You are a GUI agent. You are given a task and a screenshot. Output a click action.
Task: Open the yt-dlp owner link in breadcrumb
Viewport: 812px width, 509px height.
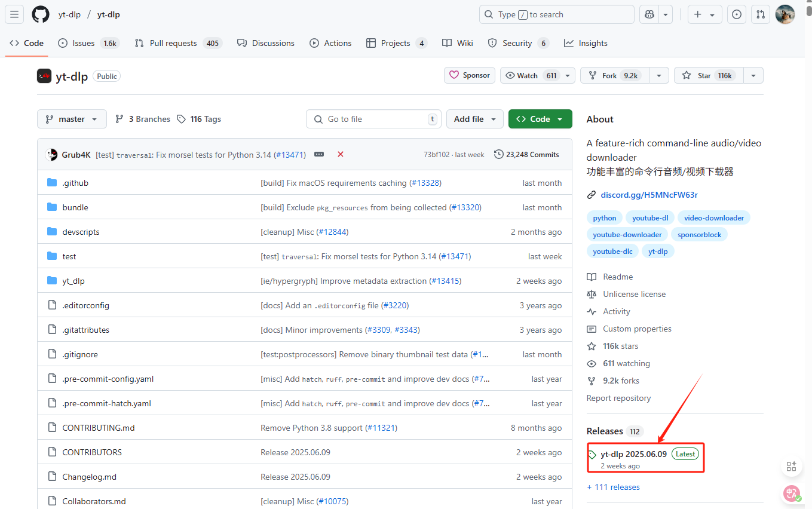(x=69, y=14)
